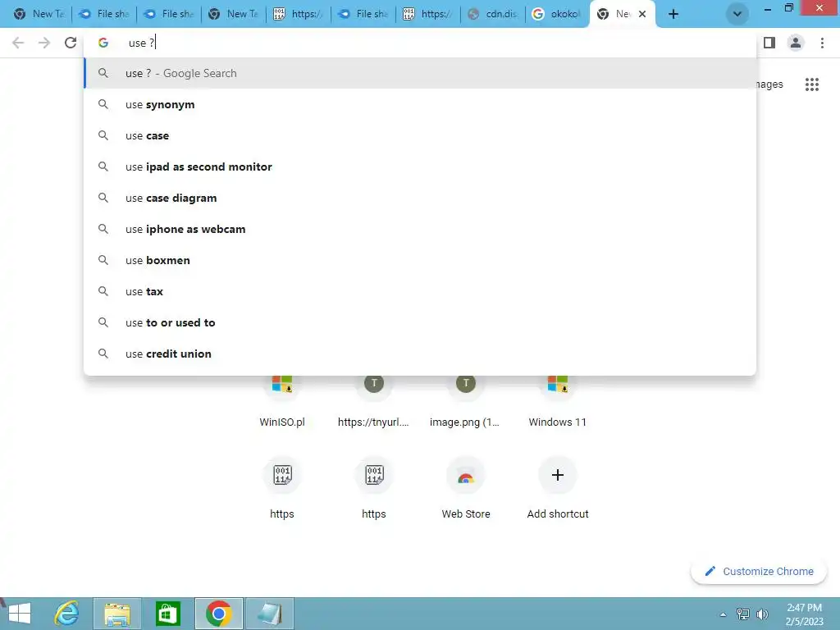Switch to the second File share tab
The height and width of the screenshot is (630, 840).
click(x=169, y=14)
